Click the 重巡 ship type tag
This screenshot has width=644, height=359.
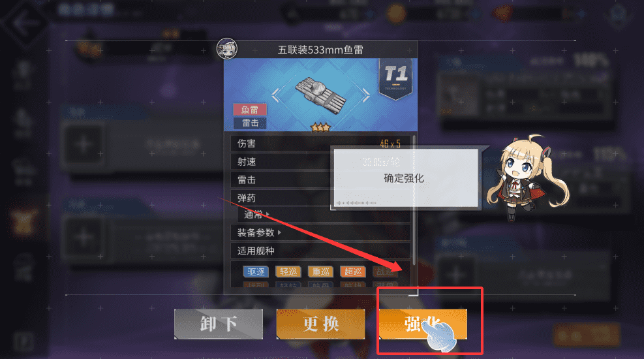point(321,272)
